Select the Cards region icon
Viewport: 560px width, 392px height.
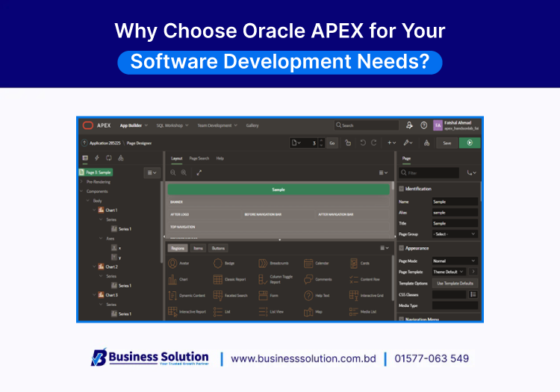click(x=354, y=263)
